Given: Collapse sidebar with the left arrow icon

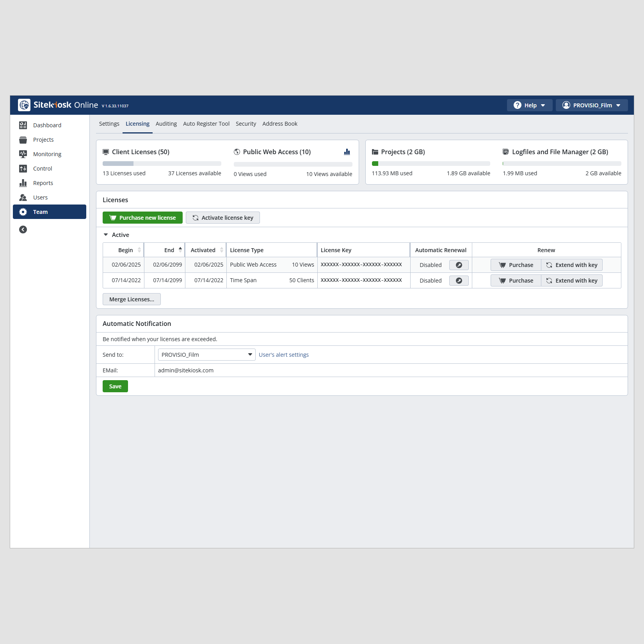Looking at the screenshot, I should (x=23, y=229).
